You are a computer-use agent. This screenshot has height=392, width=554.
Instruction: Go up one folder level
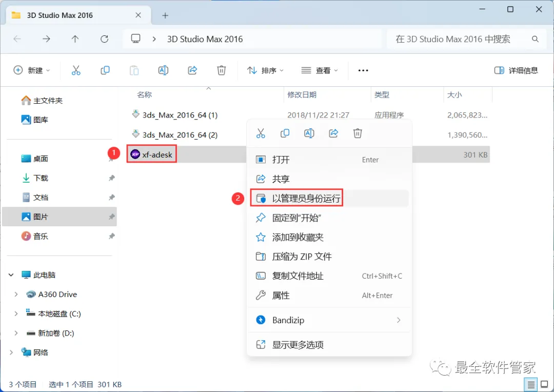point(75,39)
